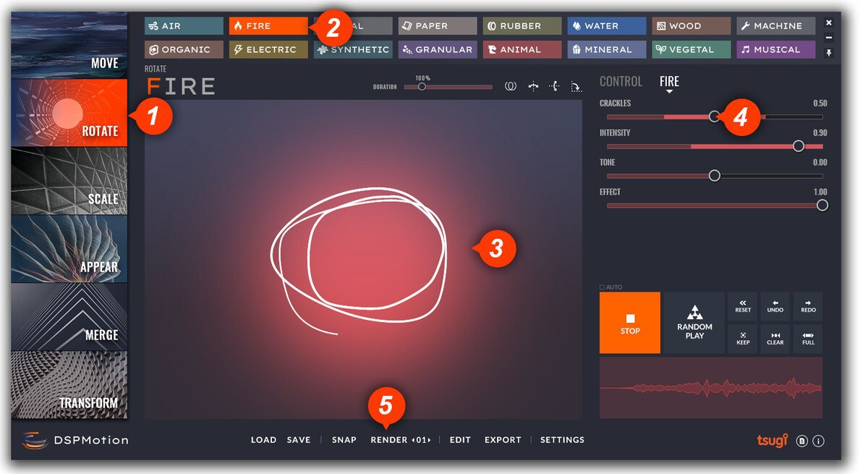Click EXPORT in the bottom bar

[503, 440]
